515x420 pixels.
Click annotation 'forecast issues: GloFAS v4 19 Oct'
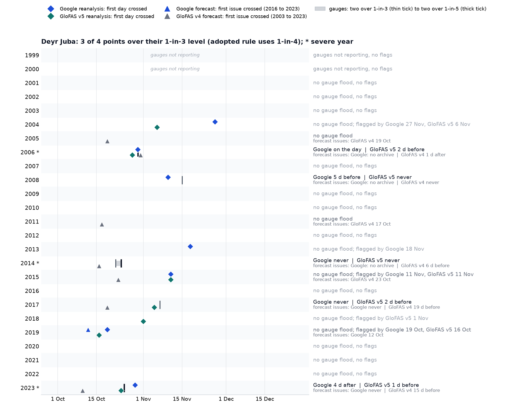[352, 141]
